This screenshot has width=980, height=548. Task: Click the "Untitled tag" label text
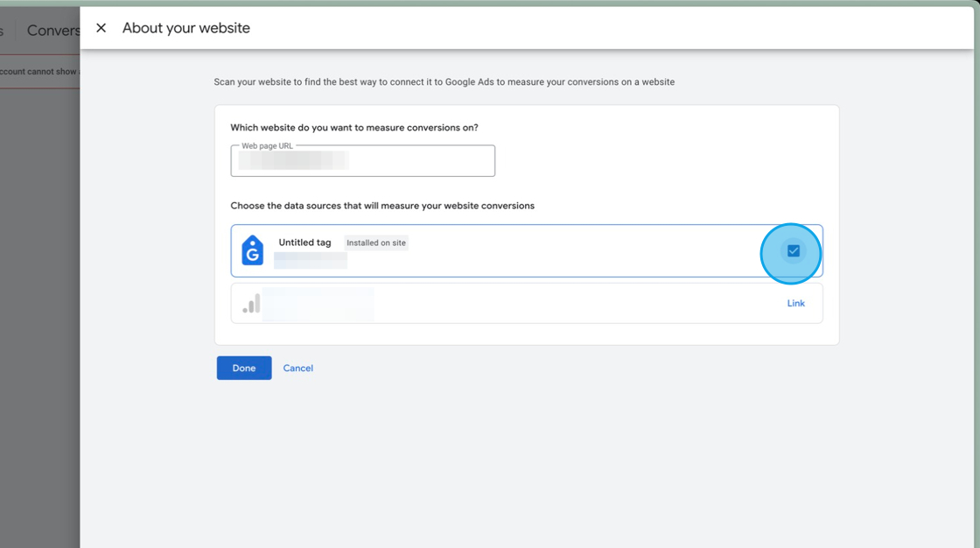pyautogui.click(x=303, y=242)
